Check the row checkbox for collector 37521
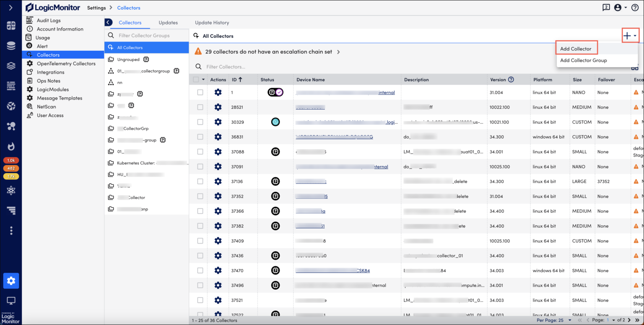 tap(200, 300)
